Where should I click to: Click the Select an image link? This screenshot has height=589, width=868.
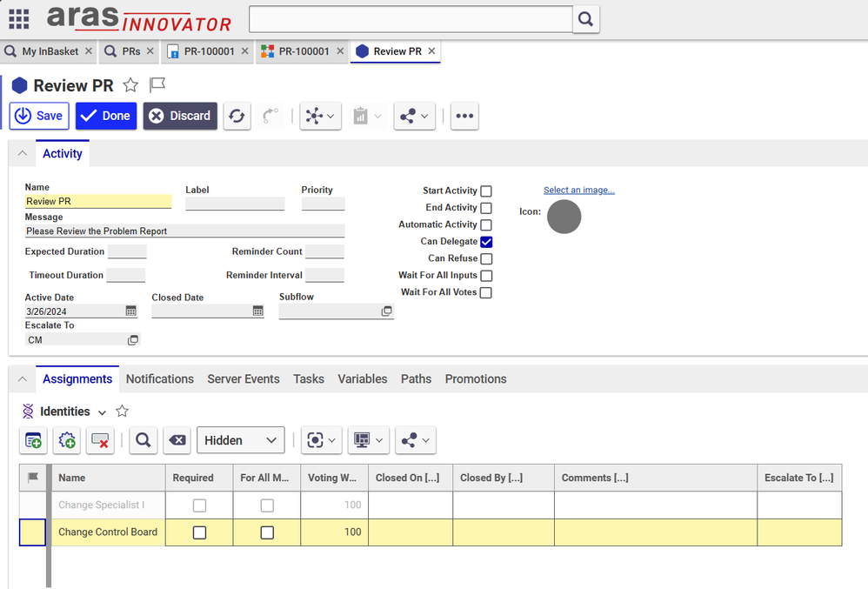(578, 191)
